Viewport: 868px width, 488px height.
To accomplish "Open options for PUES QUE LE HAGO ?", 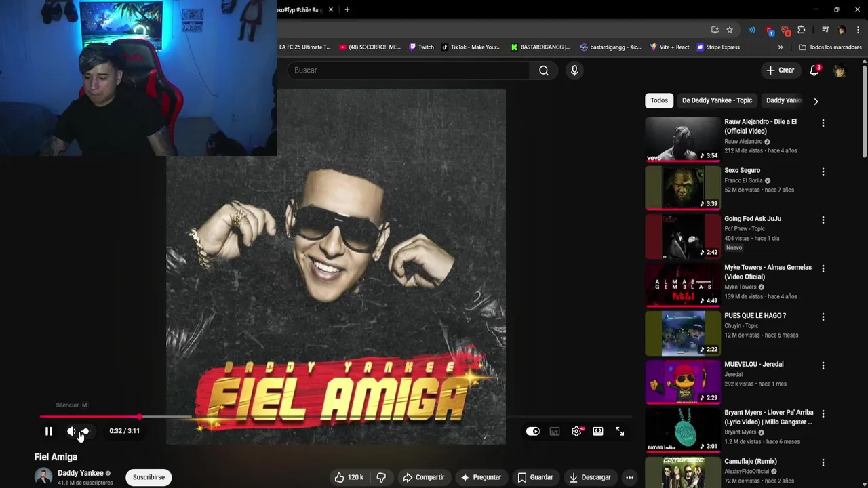I will (x=823, y=317).
